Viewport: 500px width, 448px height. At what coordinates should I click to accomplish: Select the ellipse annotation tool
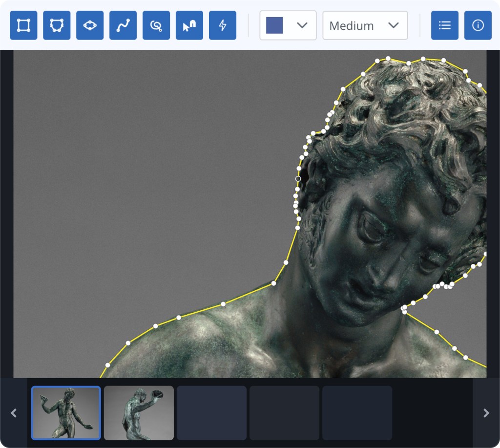(x=90, y=25)
